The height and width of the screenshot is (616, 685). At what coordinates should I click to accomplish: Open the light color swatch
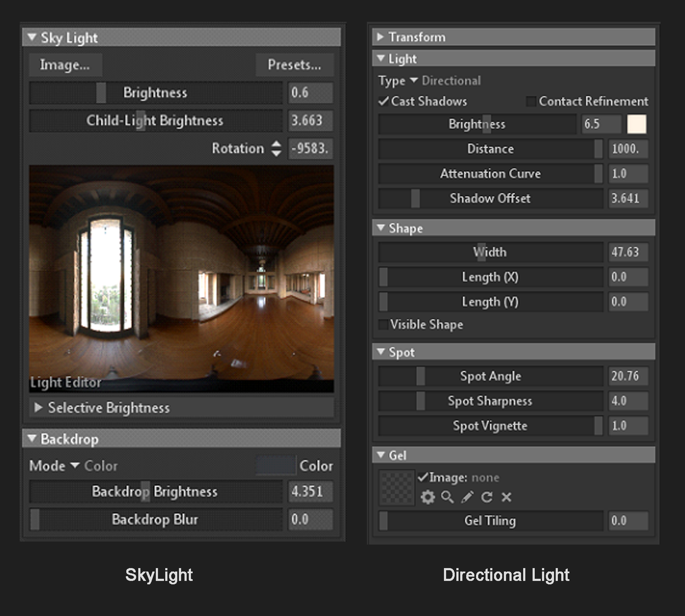(637, 124)
